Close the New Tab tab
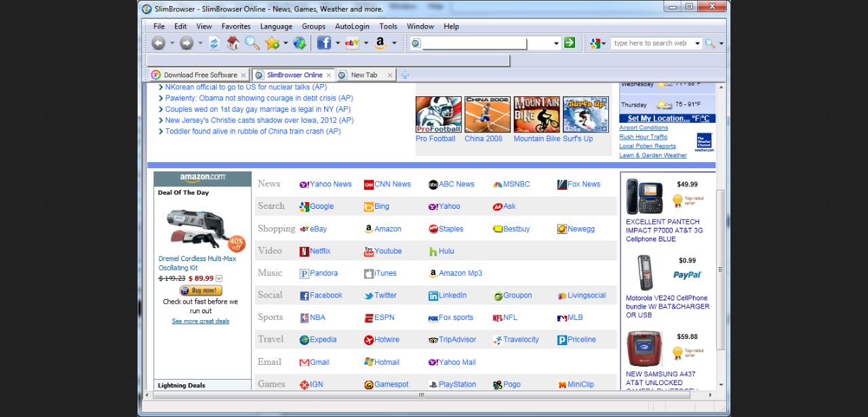Image resolution: width=868 pixels, height=417 pixels. click(391, 75)
